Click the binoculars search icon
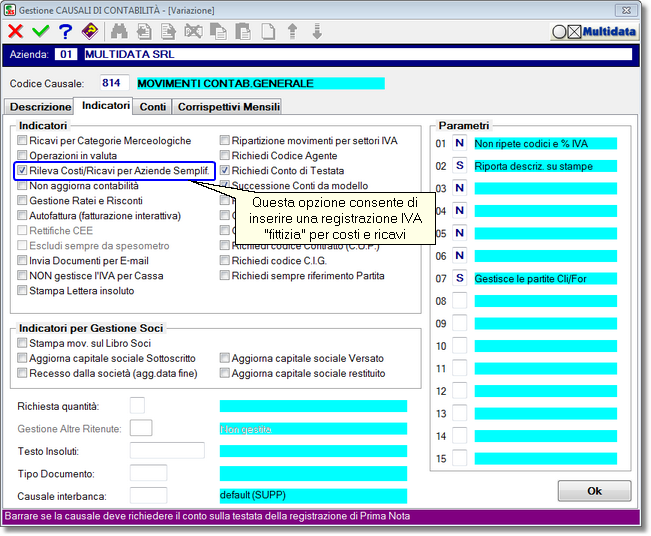 point(119,32)
